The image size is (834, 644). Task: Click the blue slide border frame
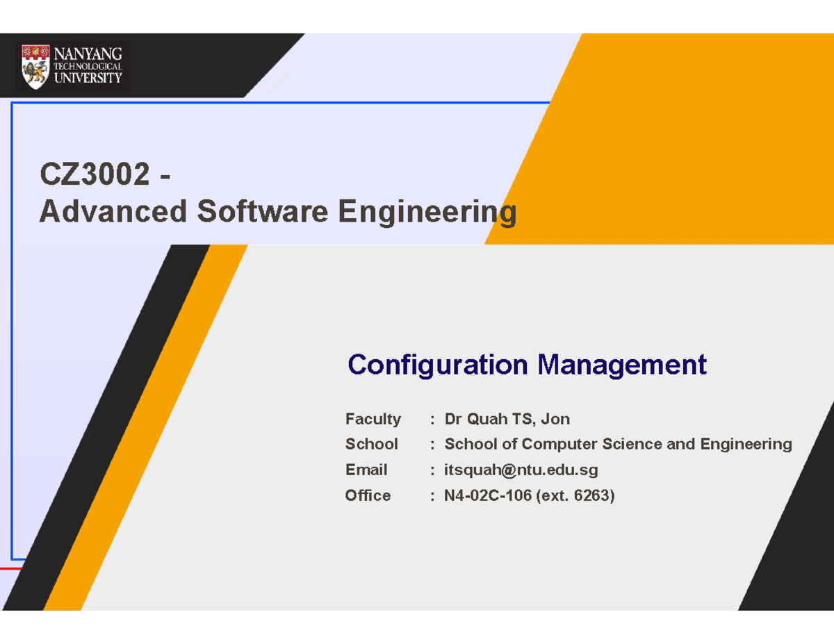click(13, 313)
